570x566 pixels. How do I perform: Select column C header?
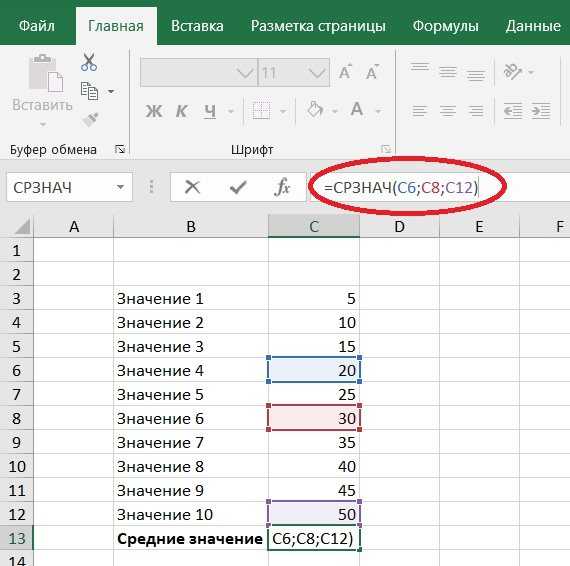point(314,226)
